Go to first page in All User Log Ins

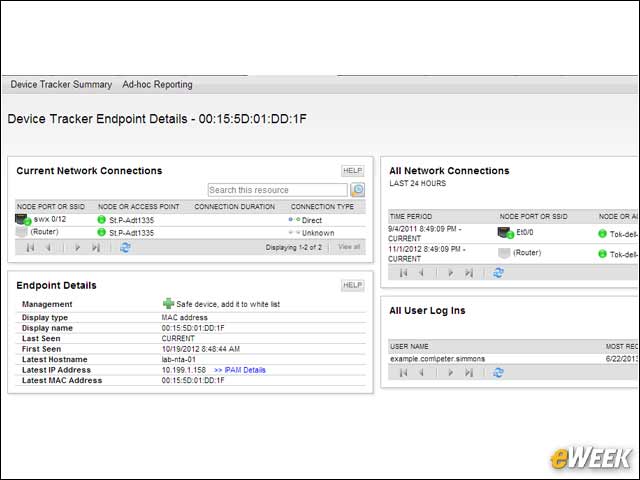pos(404,372)
